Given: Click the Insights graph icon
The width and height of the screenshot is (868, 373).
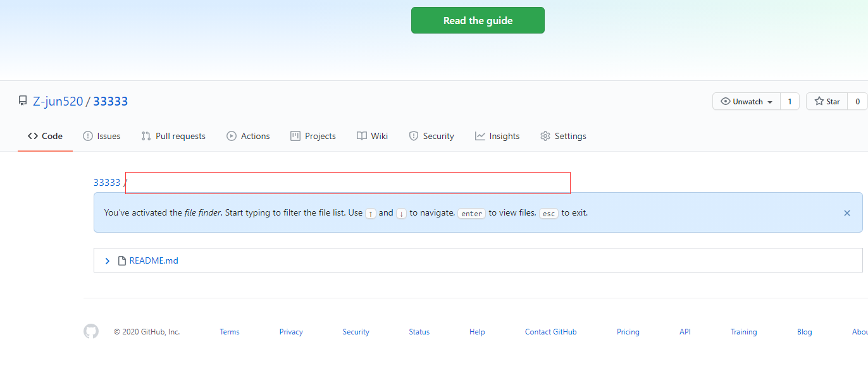Looking at the screenshot, I should click(x=480, y=136).
